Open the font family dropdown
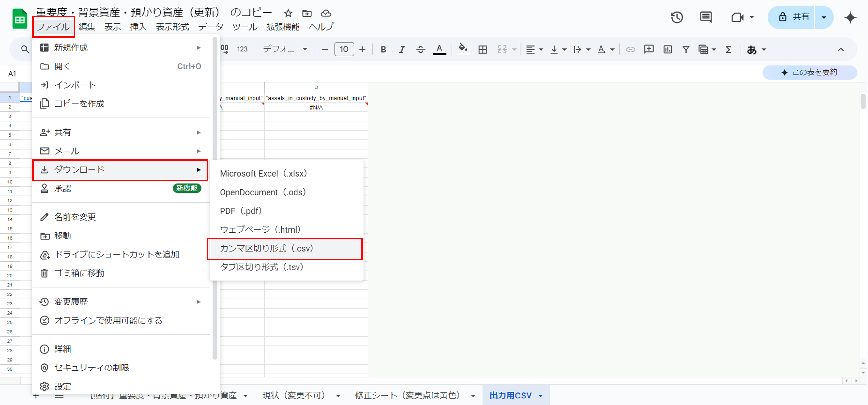The width and height of the screenshot is (868, 405). pyautogui.click(x=285, y=50)
